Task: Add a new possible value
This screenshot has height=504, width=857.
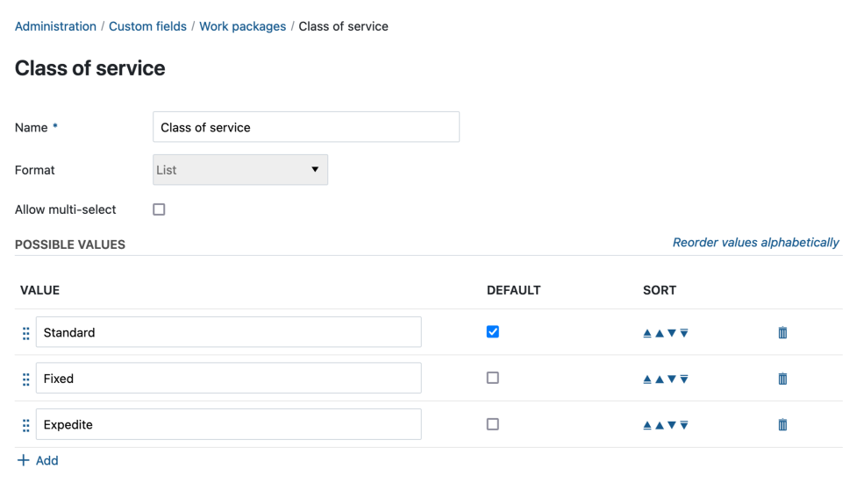Action: click(x=38, y=460)
